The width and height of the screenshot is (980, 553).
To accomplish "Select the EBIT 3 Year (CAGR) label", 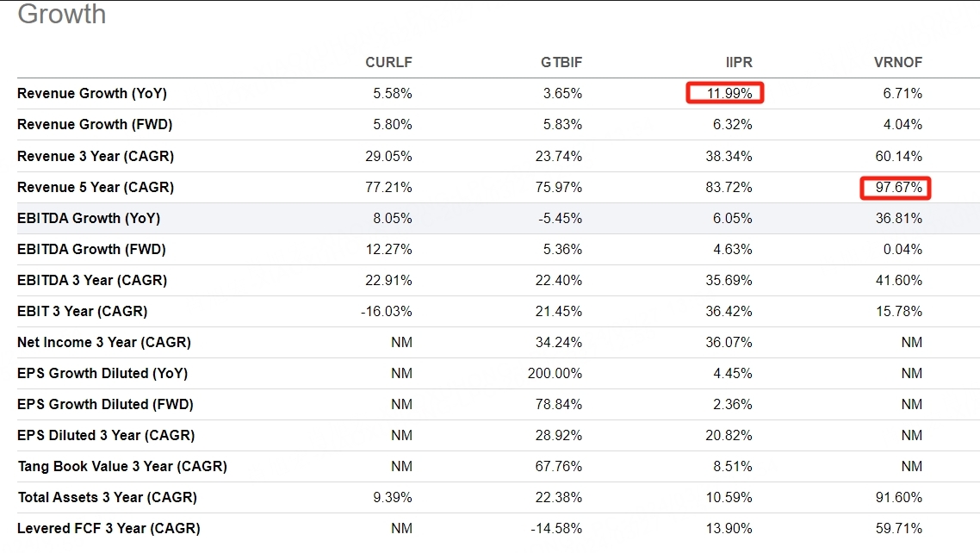I will (x=82, y=311).
